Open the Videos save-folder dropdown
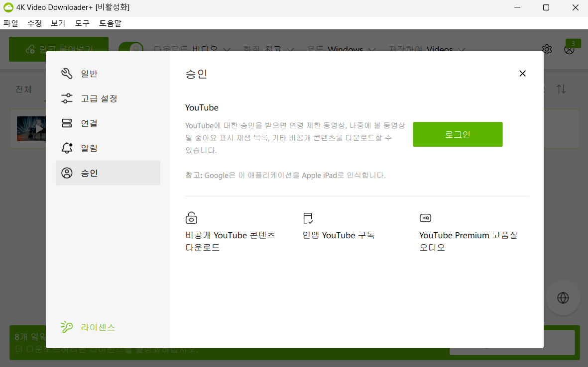This screenshot has height=367, width=588. tap(427, 49)
